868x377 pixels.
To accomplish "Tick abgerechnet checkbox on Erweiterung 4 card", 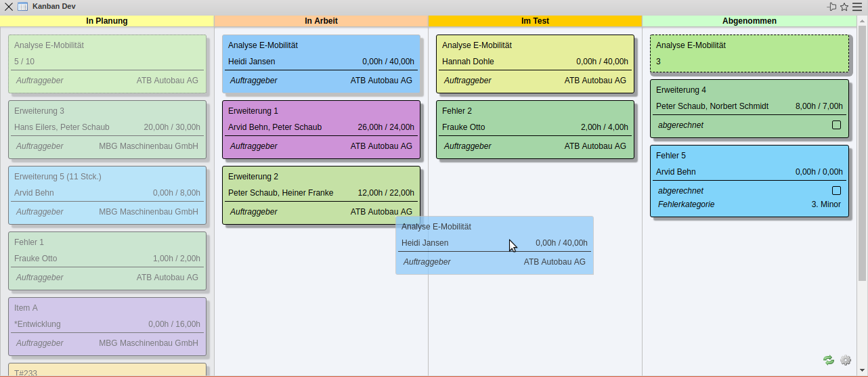I will [x=836, y=125].
